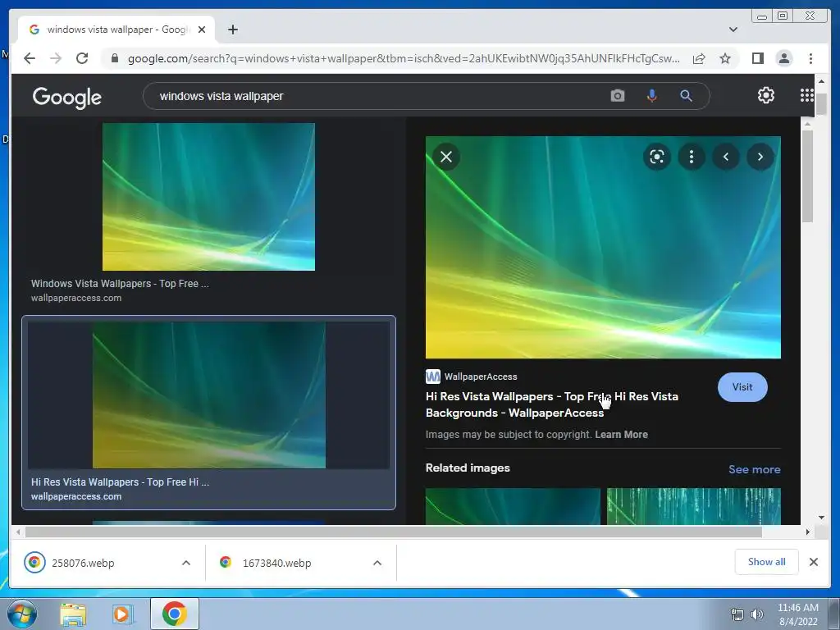This screenshot has width=840, height=630.
Task: Open the Google apps grid
Action: (x=806, y=95)
